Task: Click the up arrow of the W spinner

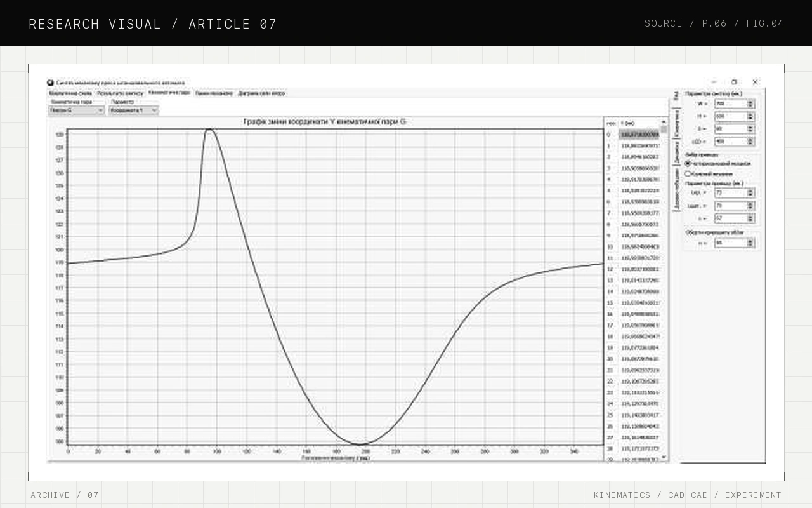Action: click(750, 102)
